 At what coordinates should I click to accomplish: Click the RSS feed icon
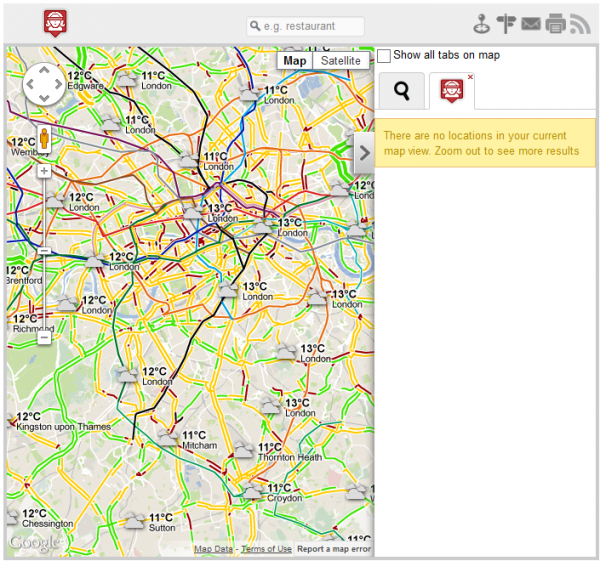click(580, 24)
